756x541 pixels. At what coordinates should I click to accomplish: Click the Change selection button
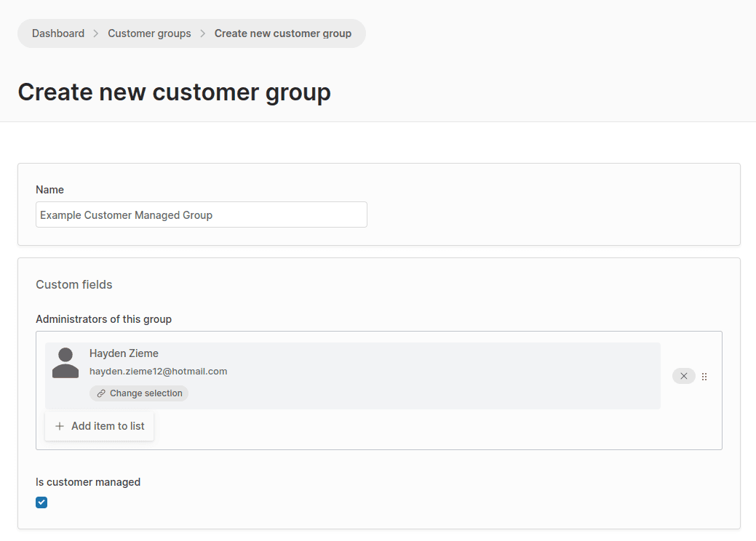tap(139, 393)
